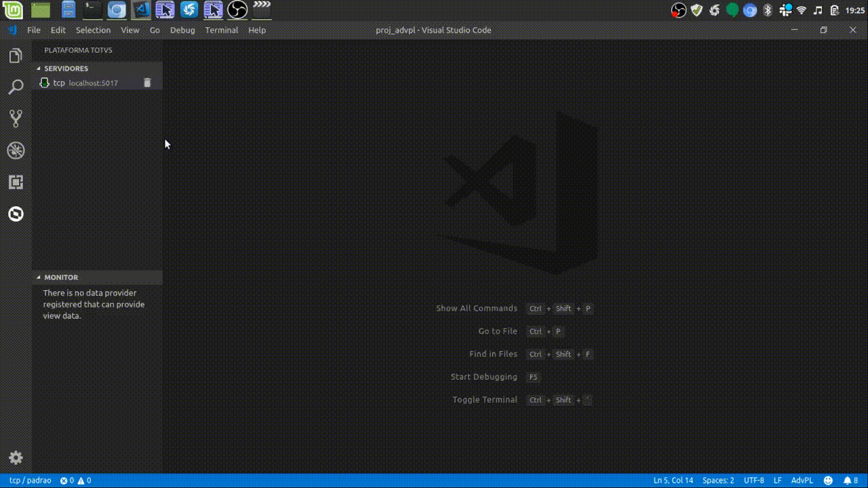Open the Manage gear menu
The width and height of the screenshot is (868, 488).
[x=16, y=457]
